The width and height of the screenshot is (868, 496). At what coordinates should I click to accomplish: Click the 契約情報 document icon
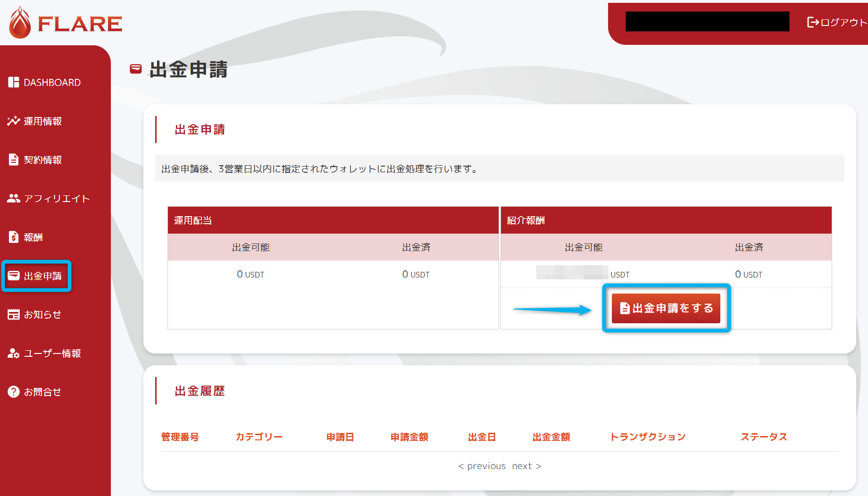click(14, 160)
